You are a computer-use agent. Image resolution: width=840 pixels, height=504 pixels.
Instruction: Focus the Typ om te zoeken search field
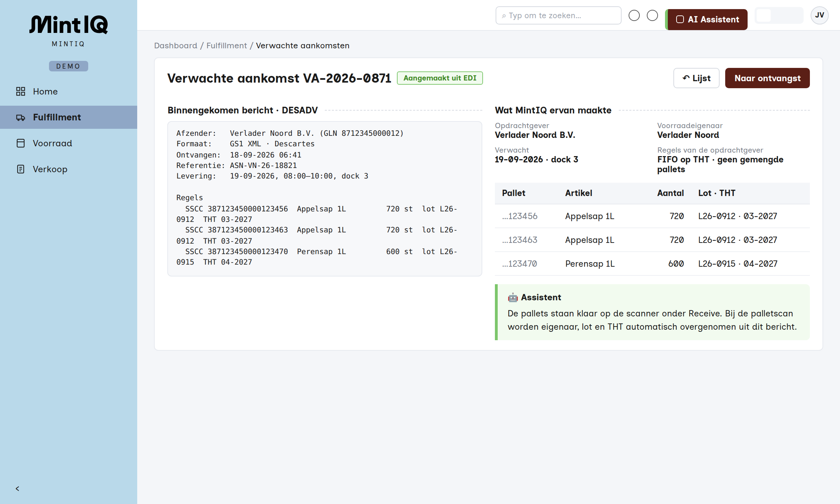coord(558,15)
